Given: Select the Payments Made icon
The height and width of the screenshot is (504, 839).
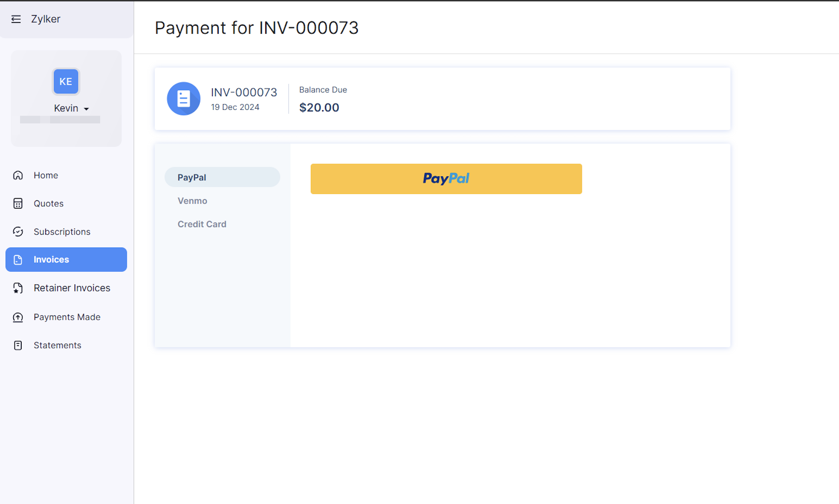Looking at the screenshot, I should tap(18, 317).
